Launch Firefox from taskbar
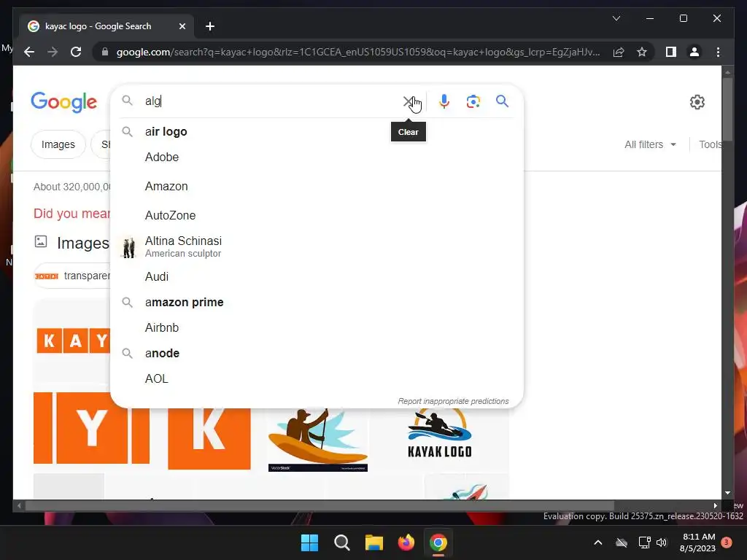The width and height of the screenshot is (747, 560). 406,542
